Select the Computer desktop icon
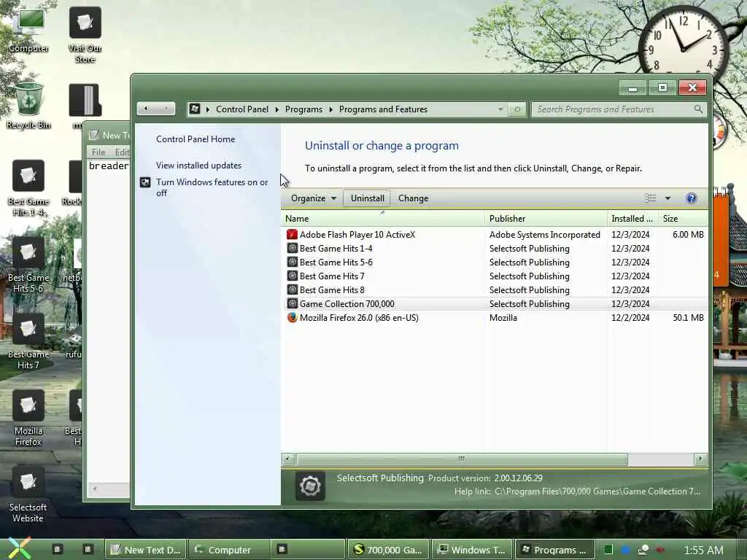 [28, 29]
